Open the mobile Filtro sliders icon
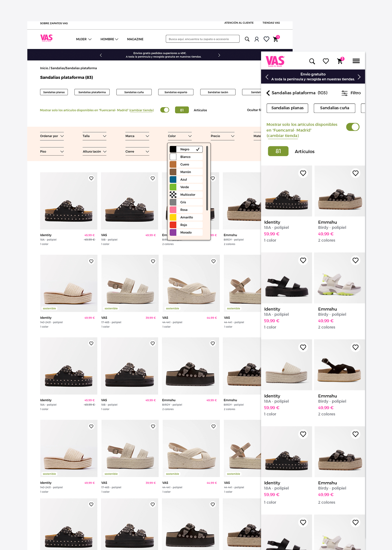 (344, 93)
